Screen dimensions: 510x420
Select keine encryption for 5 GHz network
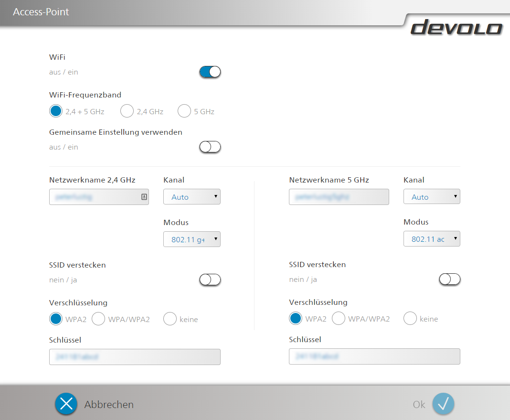410,319
